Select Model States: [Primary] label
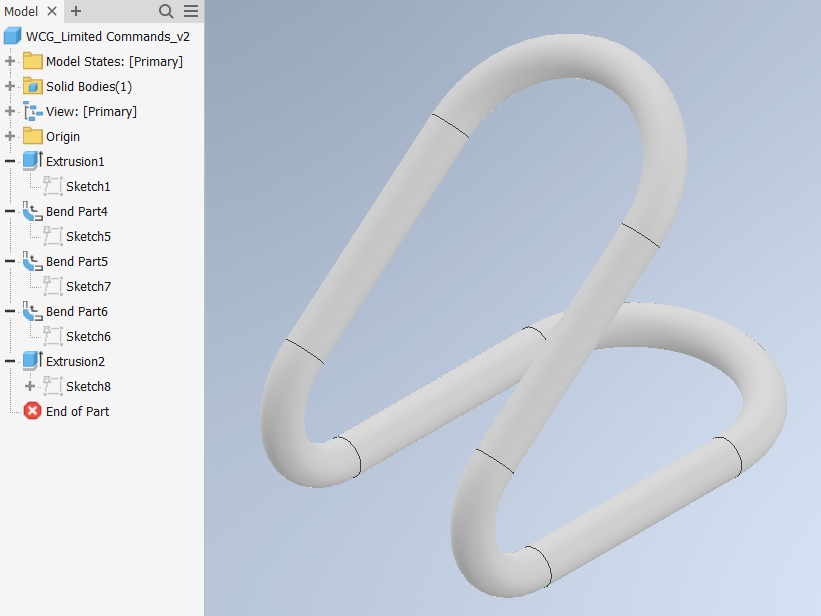 (x=115, y=61)
